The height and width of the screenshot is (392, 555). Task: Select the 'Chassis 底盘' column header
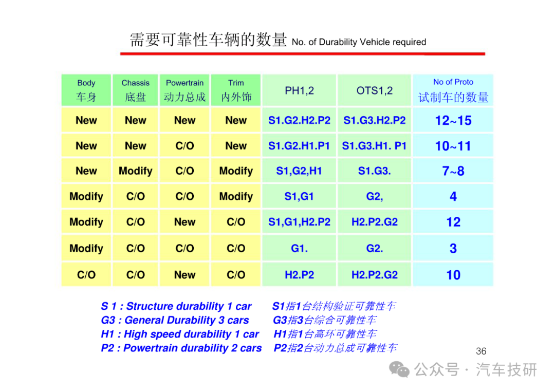135,90
